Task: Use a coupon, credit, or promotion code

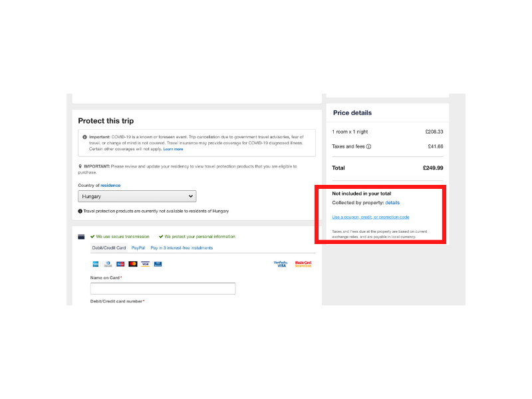Action: pos(370,217)
